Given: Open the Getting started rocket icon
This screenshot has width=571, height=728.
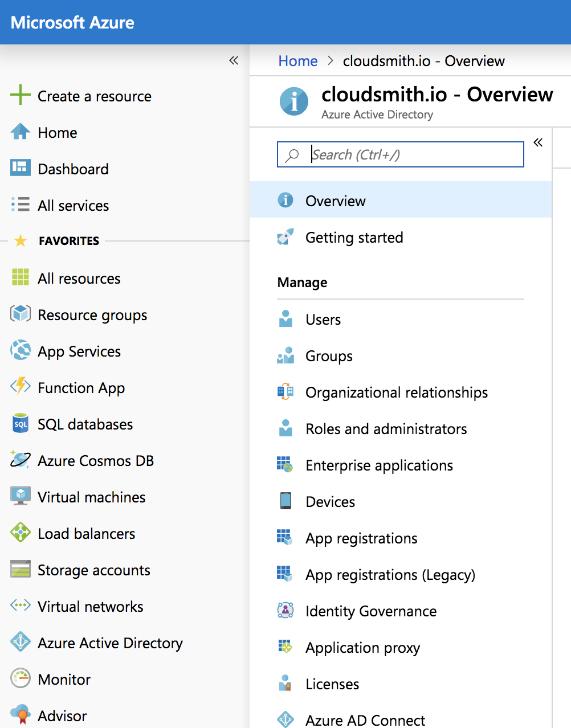Looking at the screenshot, I should [285, 236].
